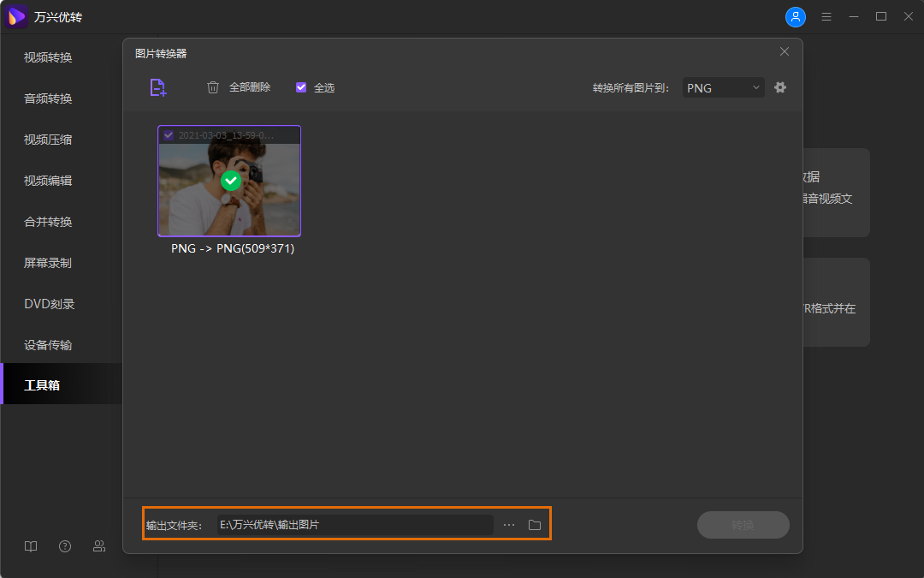Expand the PNG output format dropdown

click(723, 87)
